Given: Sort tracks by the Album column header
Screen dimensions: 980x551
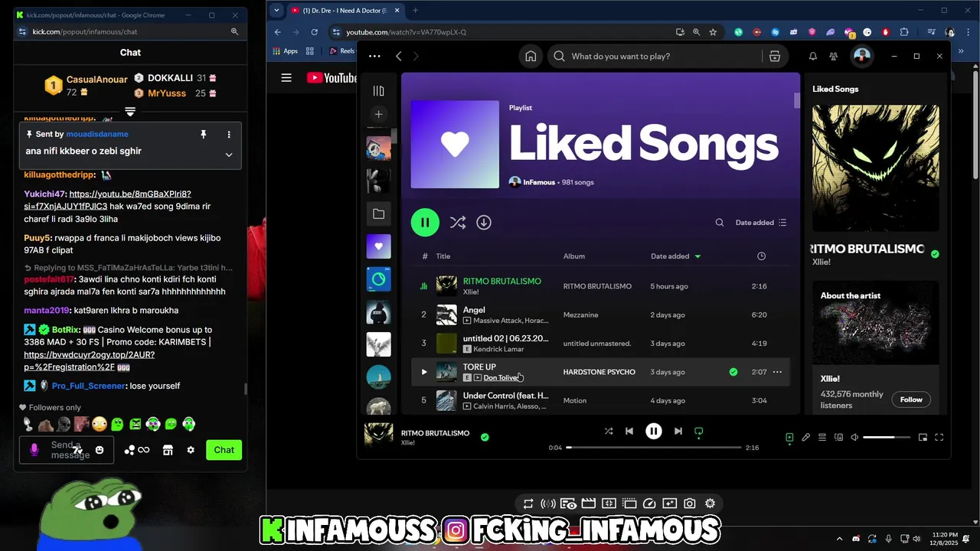Looking at the screenshot, I should [574, 256].
